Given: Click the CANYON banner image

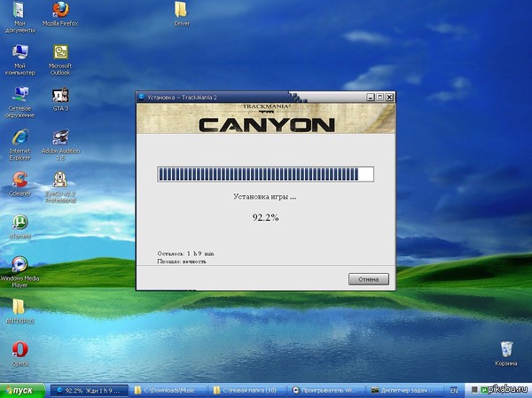Looking at the screenshot, I should pyautogui.click(x=266, y=119).
